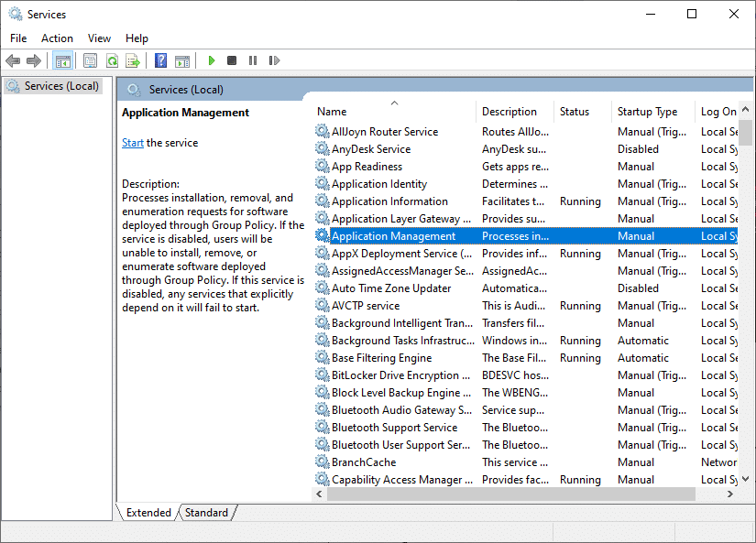Click the Back arrow toolbar icon
The height and width of the screenshot is (543, 756).
[x=13, y=61]
